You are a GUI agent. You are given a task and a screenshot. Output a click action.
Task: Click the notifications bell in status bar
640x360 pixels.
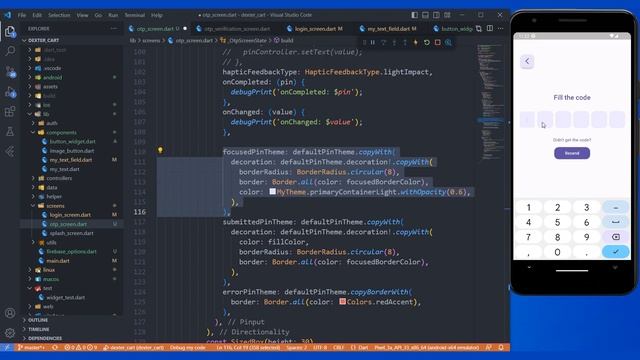(x=501, y=347)
